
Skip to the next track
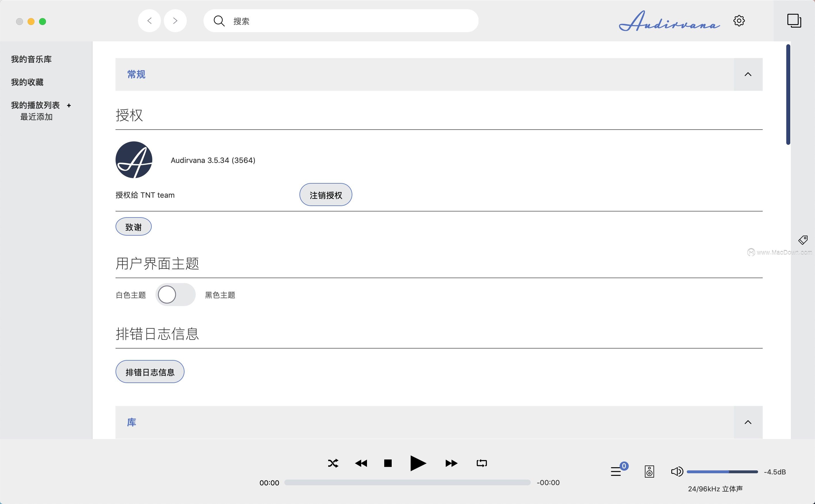point(451,463)
